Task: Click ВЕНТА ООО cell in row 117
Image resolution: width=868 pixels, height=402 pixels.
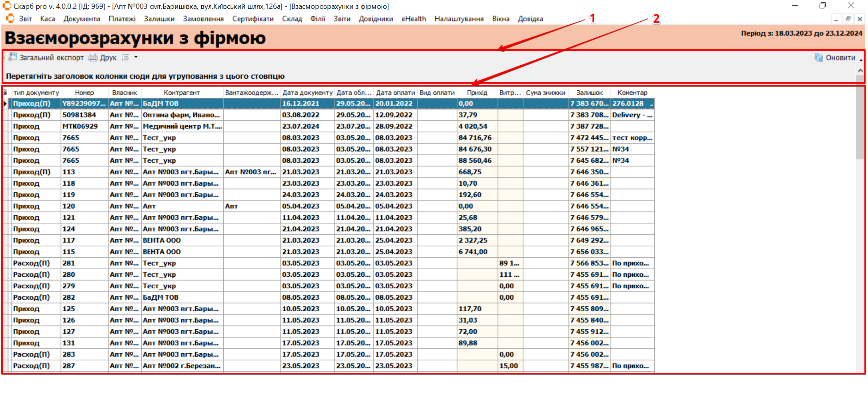Action: point(182,240)
